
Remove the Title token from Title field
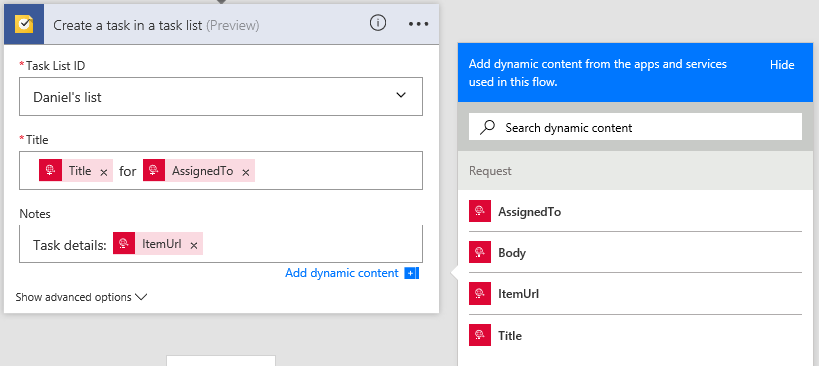click(103, 172)
